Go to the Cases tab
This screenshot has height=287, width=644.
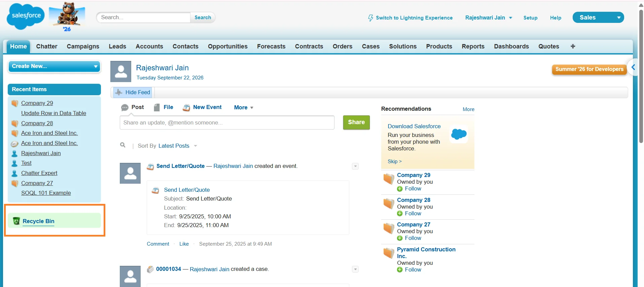coord(371,46)
